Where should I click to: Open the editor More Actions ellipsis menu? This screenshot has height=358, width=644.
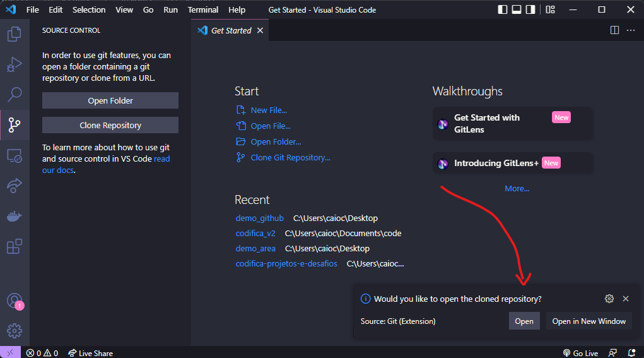631,30
